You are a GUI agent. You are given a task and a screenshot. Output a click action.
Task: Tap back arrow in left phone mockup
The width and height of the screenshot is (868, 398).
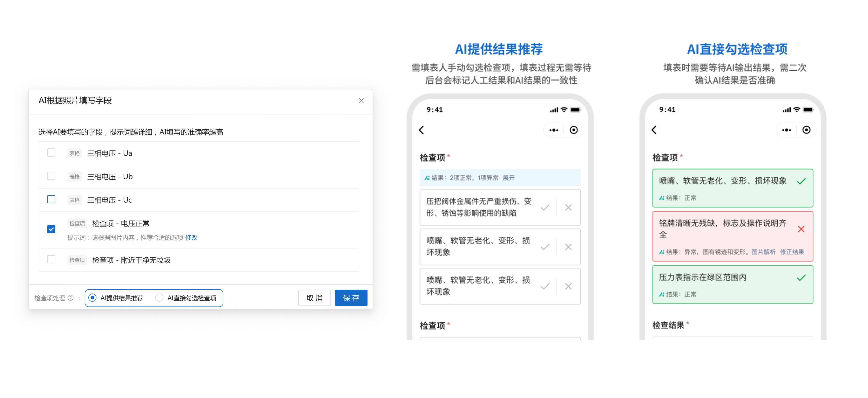click(422, 130)
